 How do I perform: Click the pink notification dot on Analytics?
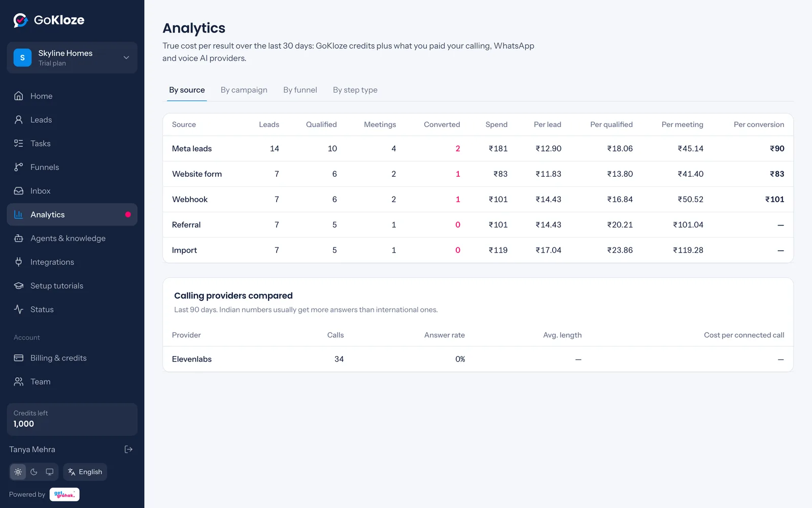(x=128, y=214)
